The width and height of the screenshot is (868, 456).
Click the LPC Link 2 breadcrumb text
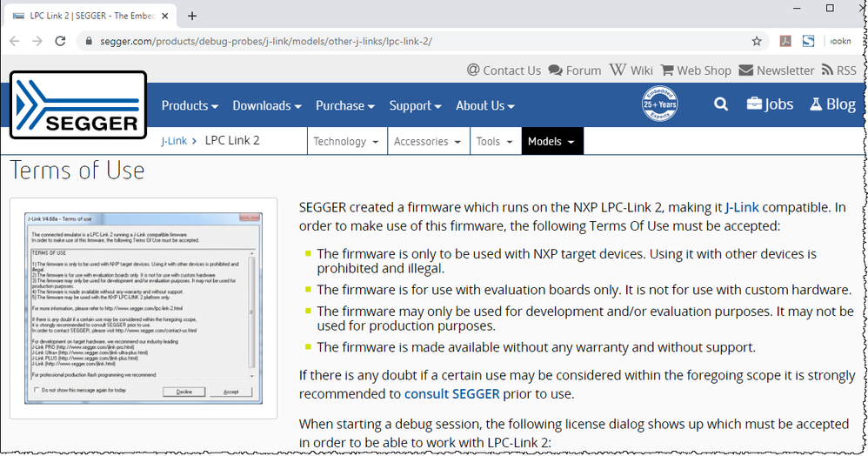point(232,140)
